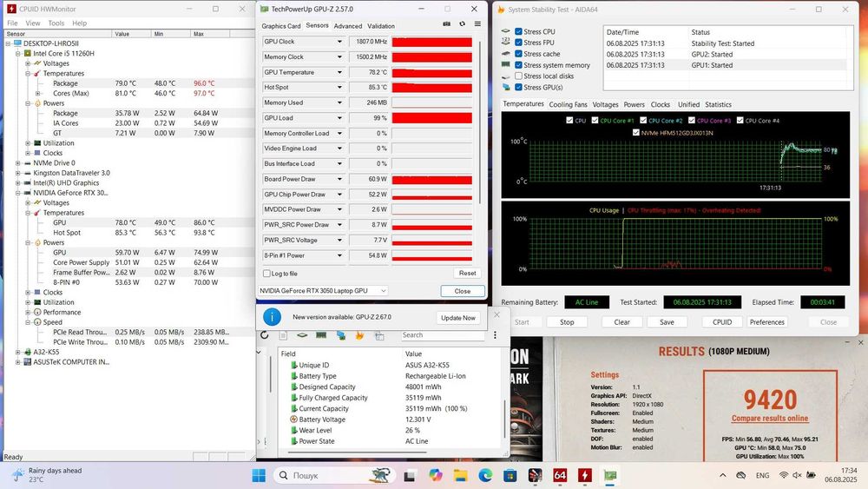The image size is (868, 489).
Task: Uncheck Stress GPU(s) in AIDA64
Action: click(x=518, y=87)
